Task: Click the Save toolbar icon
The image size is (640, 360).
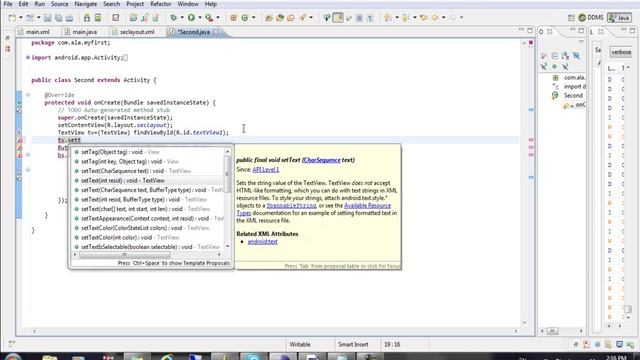Action: pyautogui.click(x=48, y=18)
